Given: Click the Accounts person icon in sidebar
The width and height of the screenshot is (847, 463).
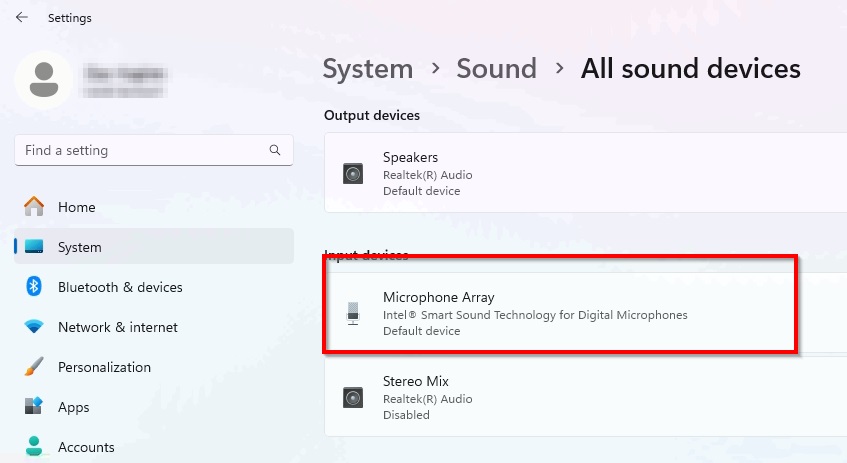Looking at the screenshot, I should point(34,446).
